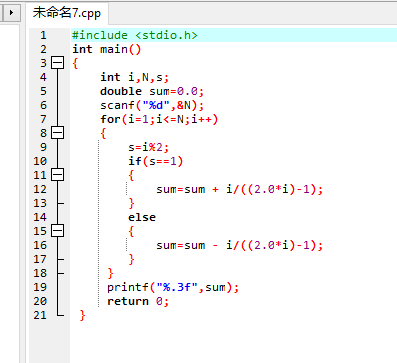
Task: Switch to the 未命名7.cpp tab
Action: pos(67,13)
